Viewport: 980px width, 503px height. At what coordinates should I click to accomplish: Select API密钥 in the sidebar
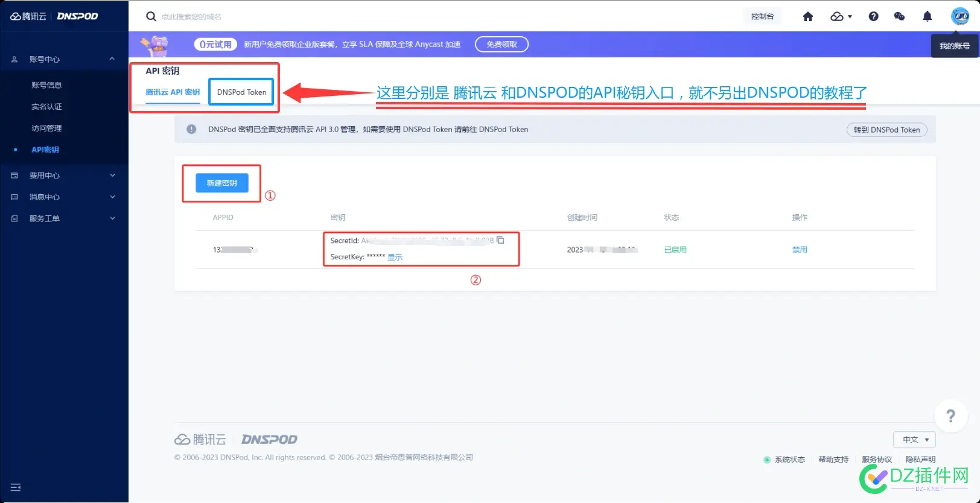(x=45, y=150)
